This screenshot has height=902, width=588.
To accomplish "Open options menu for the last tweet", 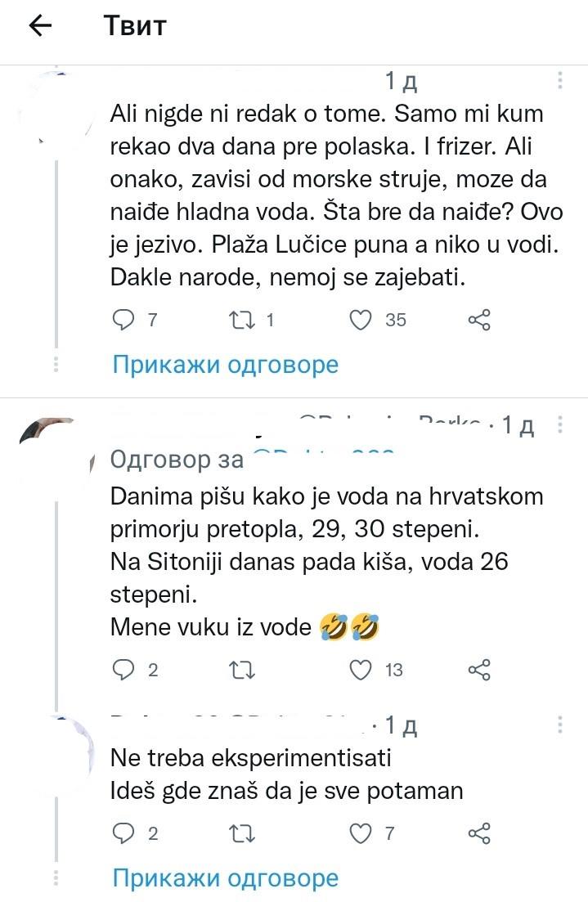I will (x=560, y=725).
